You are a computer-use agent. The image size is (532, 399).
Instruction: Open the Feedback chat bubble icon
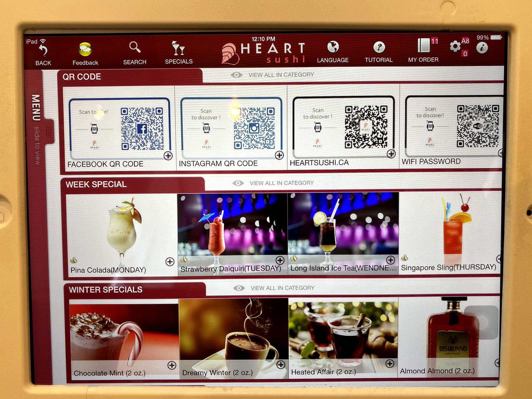coord(85,49)
